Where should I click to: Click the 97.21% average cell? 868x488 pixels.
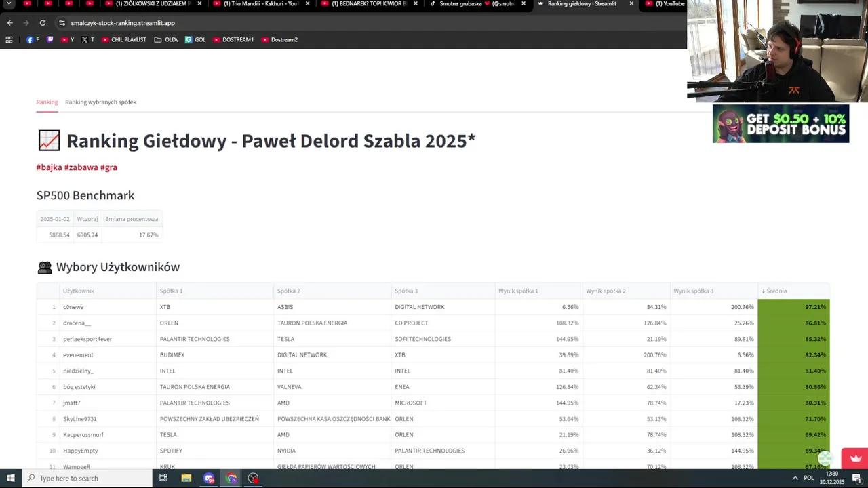tap(793, 307)
